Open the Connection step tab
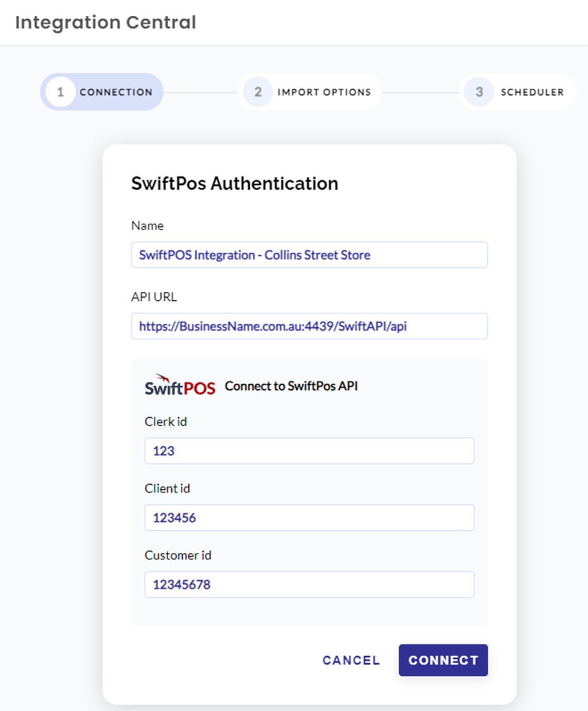Viewport: 588px width, 711px height. tap(102, 92)
